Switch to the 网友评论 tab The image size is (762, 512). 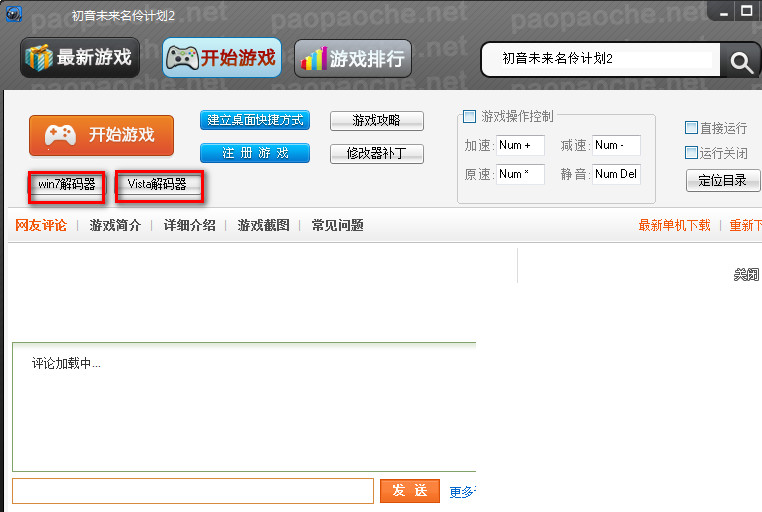(x=41, y=225)
